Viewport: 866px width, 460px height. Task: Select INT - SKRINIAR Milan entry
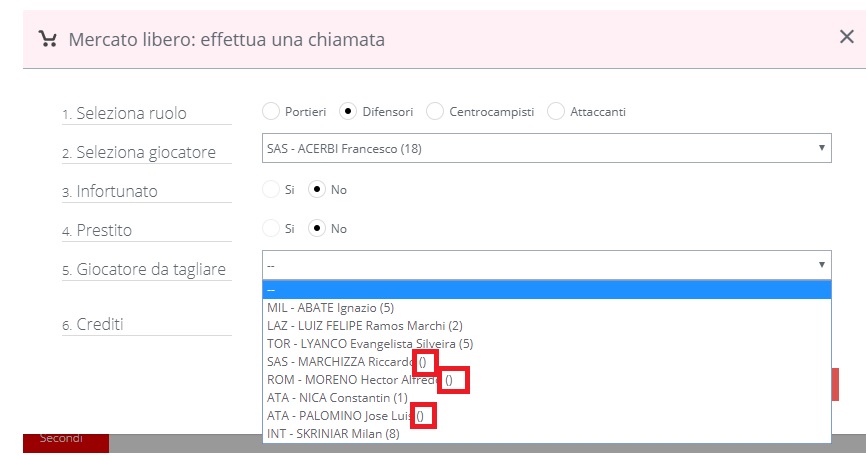pos(333,433)
